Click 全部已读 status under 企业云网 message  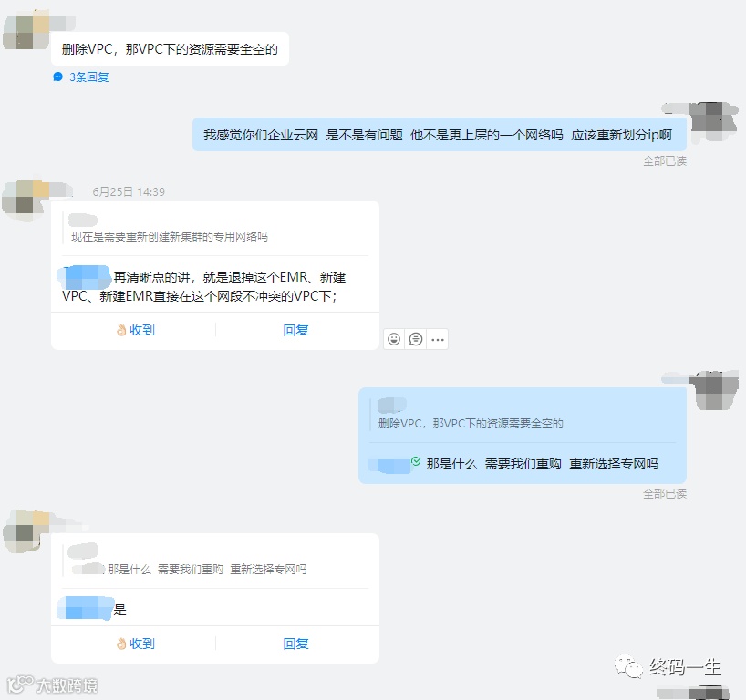[665, 161]
